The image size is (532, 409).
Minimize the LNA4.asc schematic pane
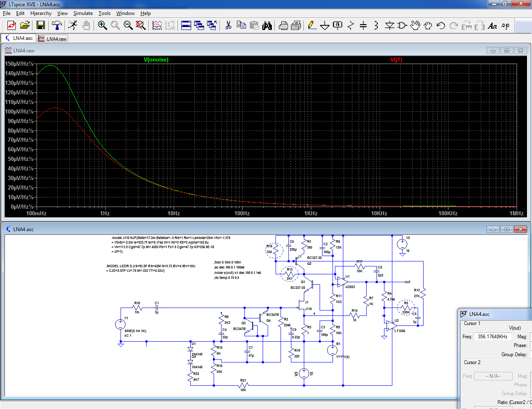[493, 229]
